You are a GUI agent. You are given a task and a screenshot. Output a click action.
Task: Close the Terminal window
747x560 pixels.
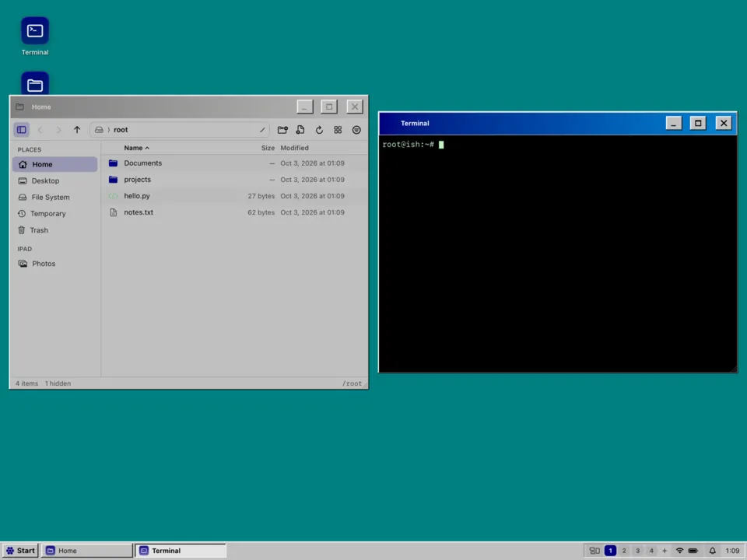pos(724,124)
